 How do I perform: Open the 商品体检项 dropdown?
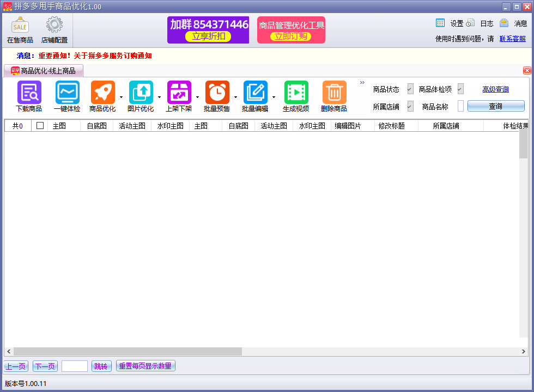[460, 89]
